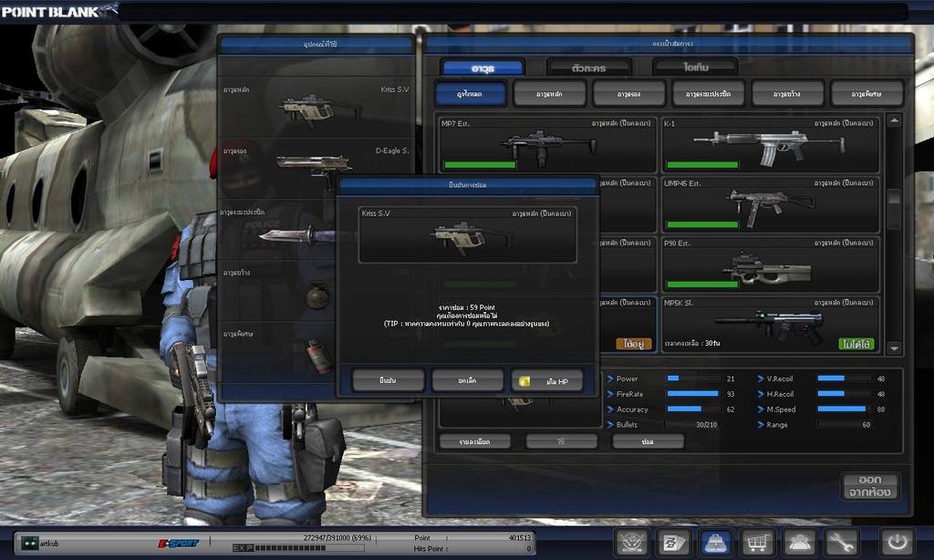Select the อาวุธรอง secondary weapon filter
Screen dimensions: 934x560
[628, 93]
